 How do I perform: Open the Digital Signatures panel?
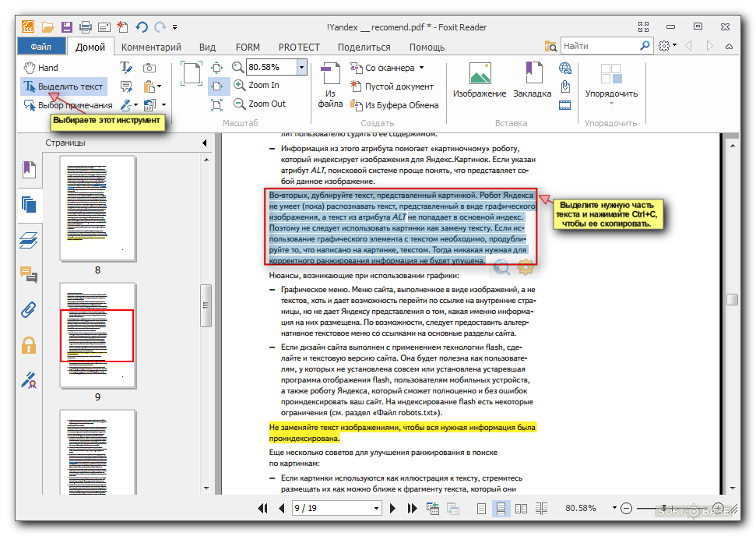pyautogui.click(x=29, y=380)
